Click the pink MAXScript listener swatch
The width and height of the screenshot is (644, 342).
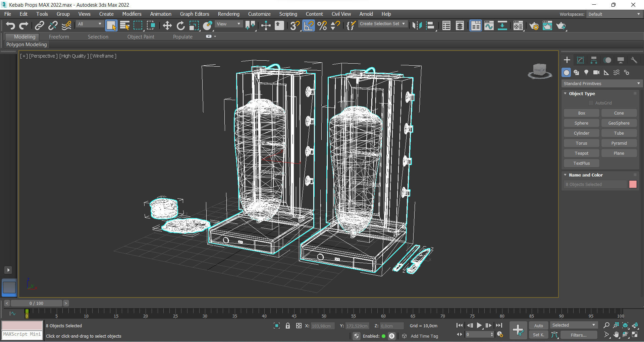(22, 325)
